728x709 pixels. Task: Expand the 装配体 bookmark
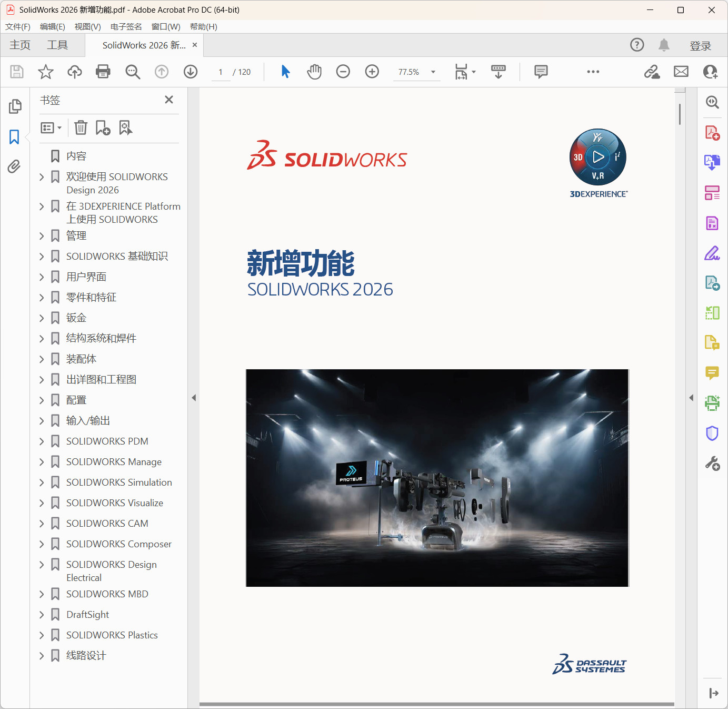click(42, 359)
